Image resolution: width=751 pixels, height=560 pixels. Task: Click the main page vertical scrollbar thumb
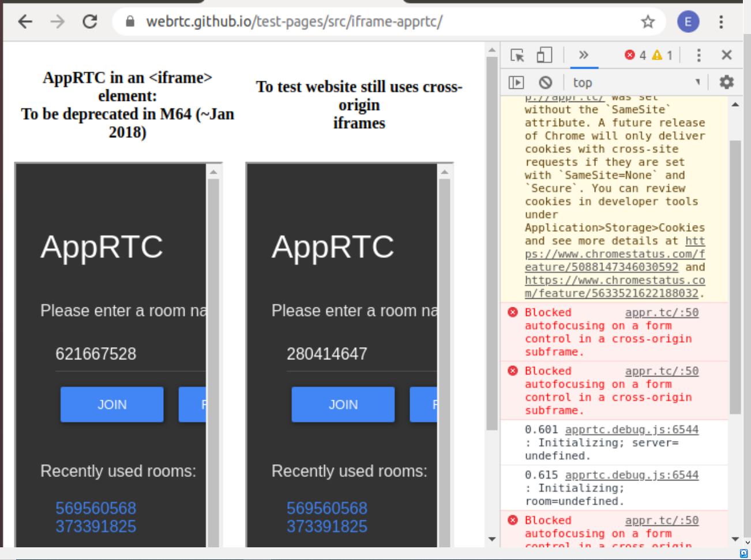pos(491,243)
